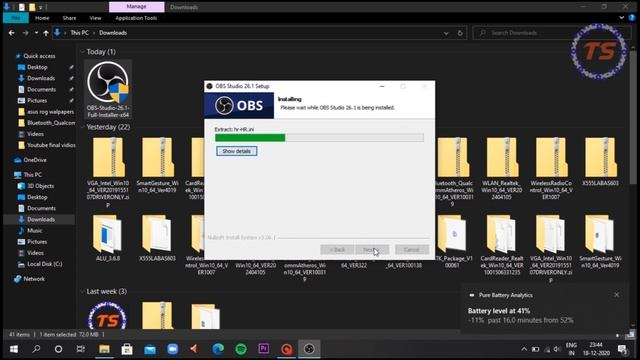Open Music under This PC

pos(34,231)
